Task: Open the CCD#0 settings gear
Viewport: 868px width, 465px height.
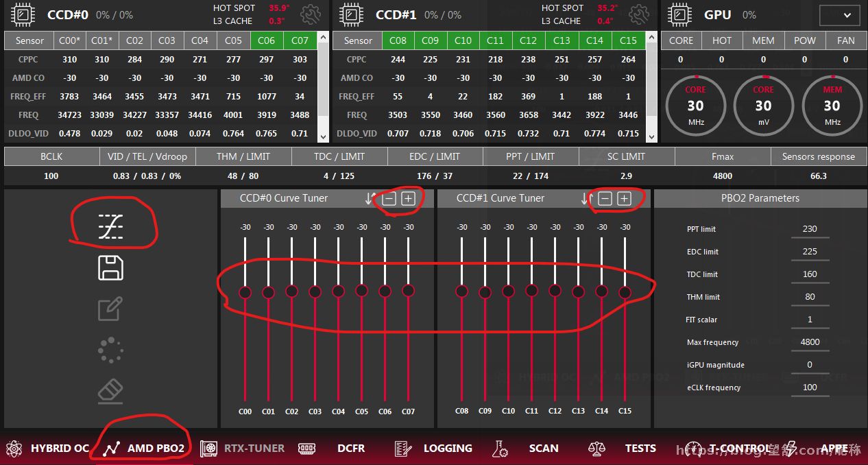Action: tap(311, 14)
